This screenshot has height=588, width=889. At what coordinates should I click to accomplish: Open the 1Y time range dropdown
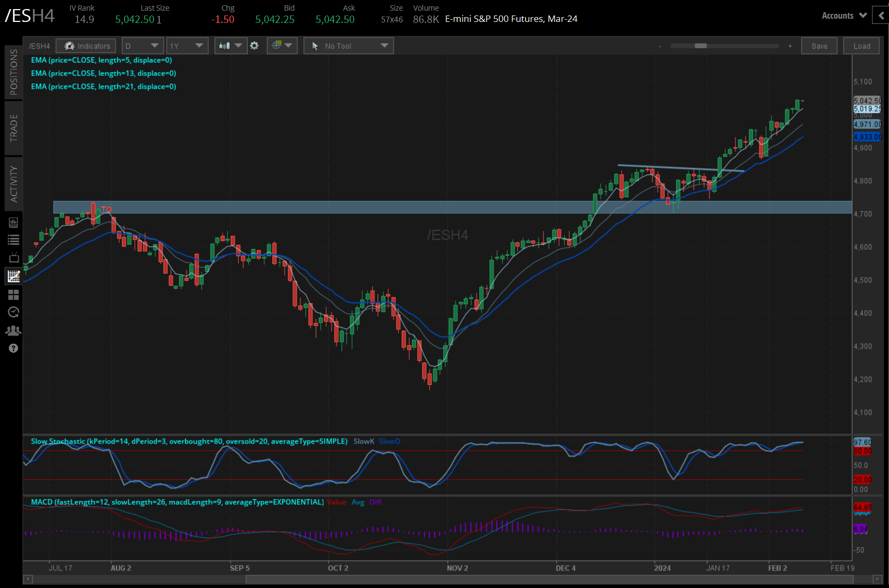pyautogui.click(x=187, y=45)
